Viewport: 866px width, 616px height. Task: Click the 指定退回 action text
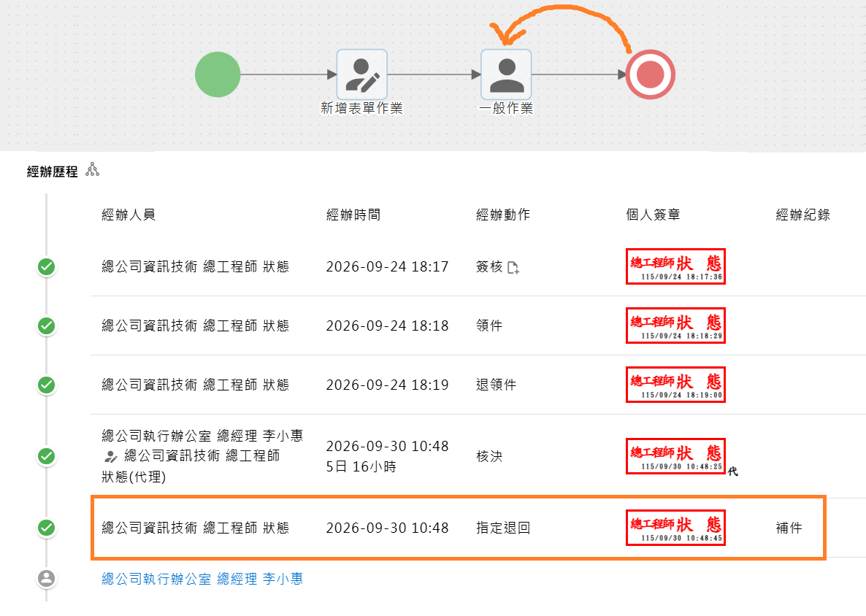click(x=503, y=528)
